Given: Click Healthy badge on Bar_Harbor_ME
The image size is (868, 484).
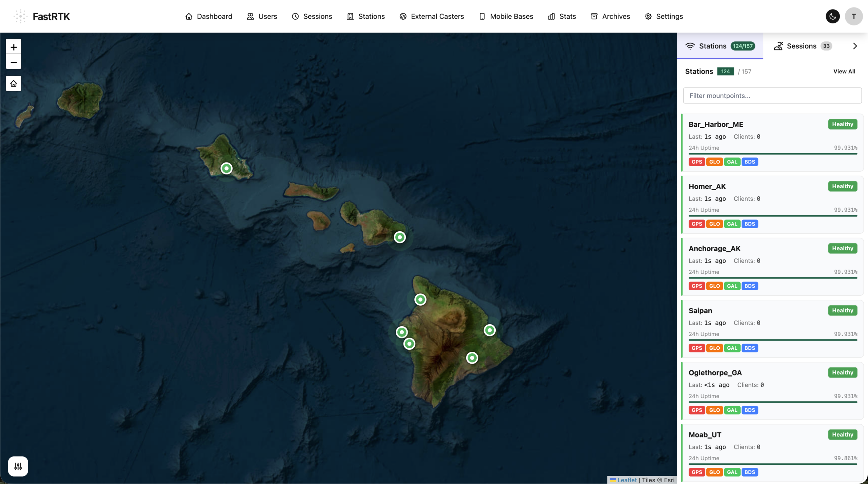Looking at the screenshot, I should [843, 124].
